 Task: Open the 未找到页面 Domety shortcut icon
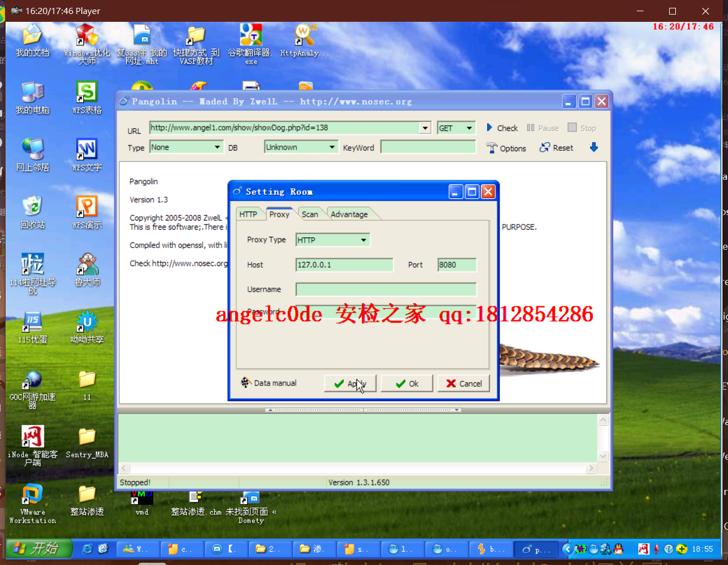(x=250, y=507)
